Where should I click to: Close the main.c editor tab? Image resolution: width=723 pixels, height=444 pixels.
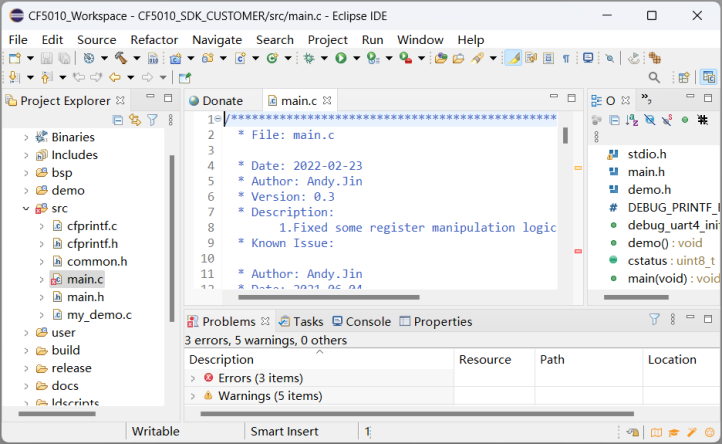coord(327,100)
